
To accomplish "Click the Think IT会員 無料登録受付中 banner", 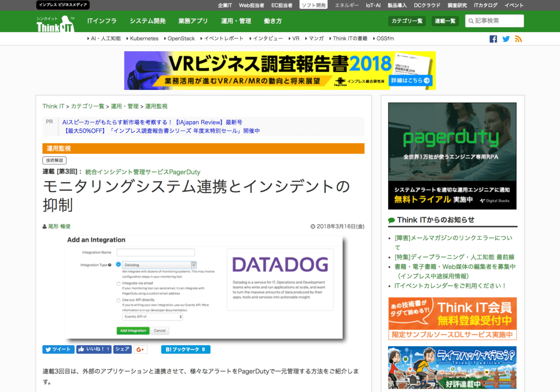I will (x=452, y=318).
